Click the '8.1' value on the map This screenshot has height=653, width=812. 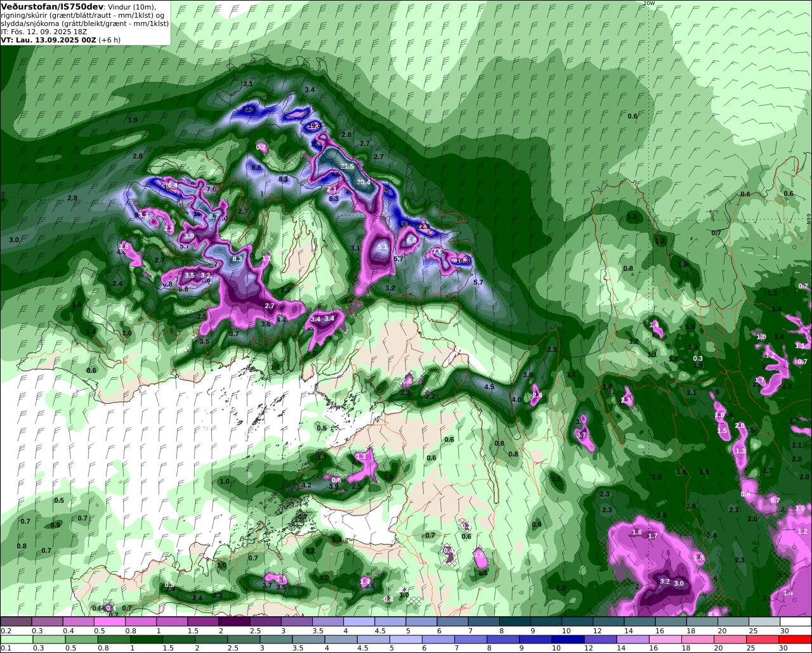pos(284,179)
